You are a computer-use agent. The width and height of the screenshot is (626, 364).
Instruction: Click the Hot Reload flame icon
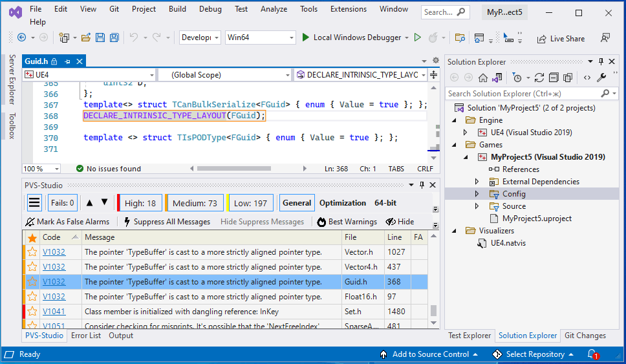pyautogui.click(x=433, y=37)
